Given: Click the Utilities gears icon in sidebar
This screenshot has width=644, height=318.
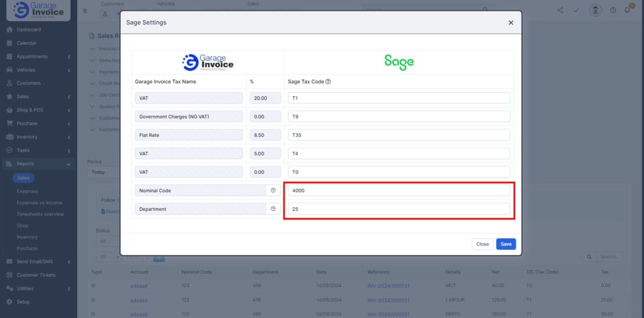Looking at the screenshot, I should coord(9,288).
